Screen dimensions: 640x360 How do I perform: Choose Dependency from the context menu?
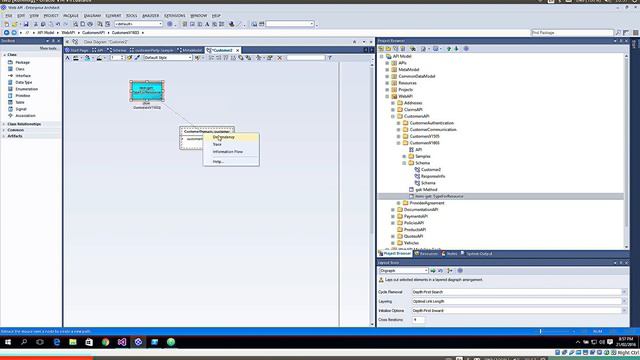(231, 137)
